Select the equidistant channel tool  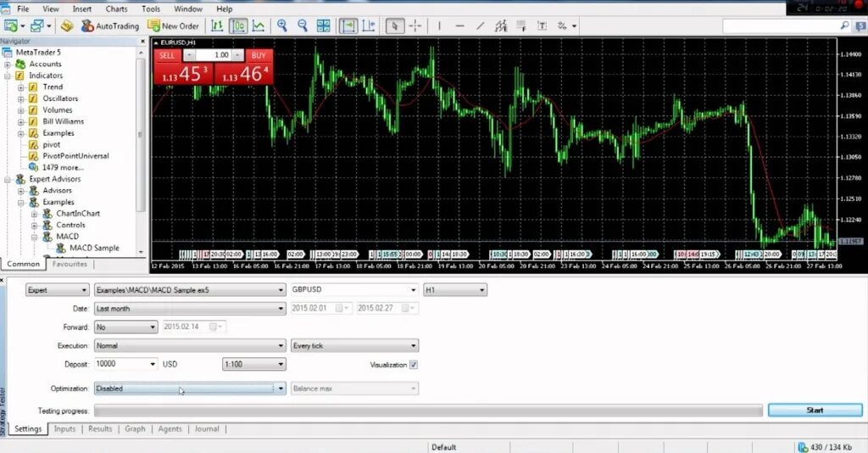501,25
